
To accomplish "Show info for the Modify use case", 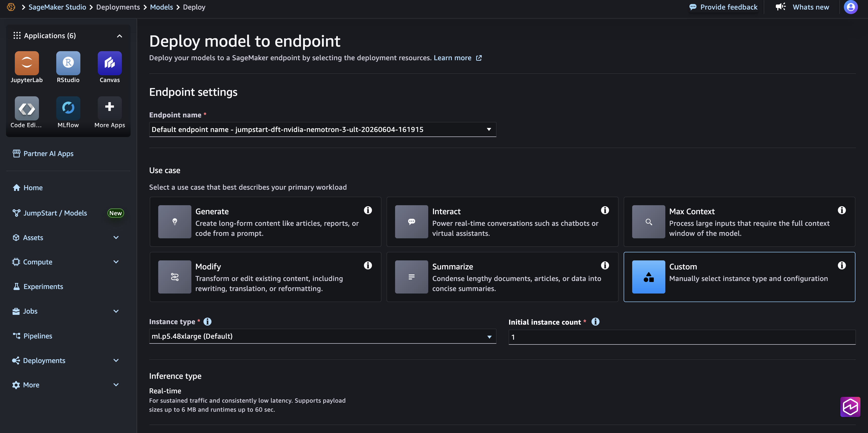I will tap(368, 265).
